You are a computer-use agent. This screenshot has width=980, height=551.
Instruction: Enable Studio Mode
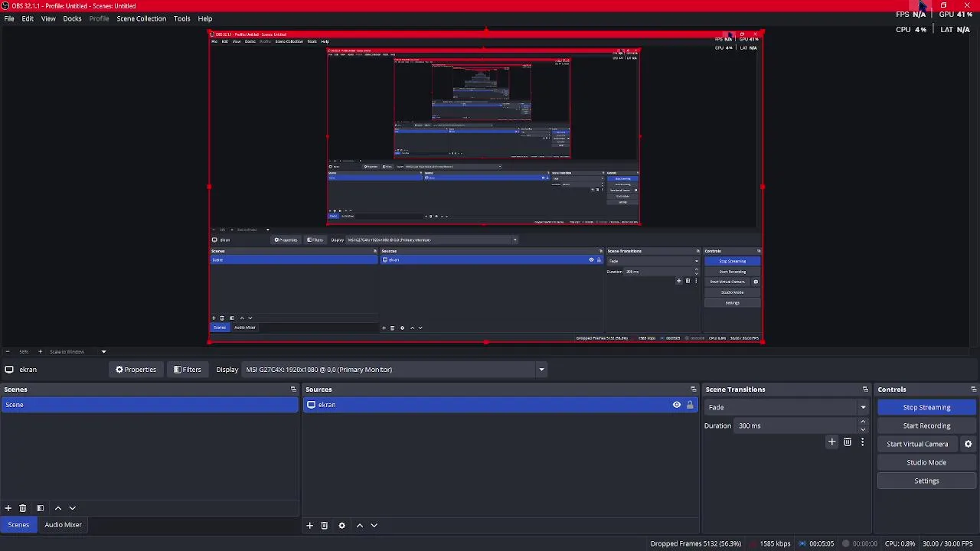tap(926, 462)
